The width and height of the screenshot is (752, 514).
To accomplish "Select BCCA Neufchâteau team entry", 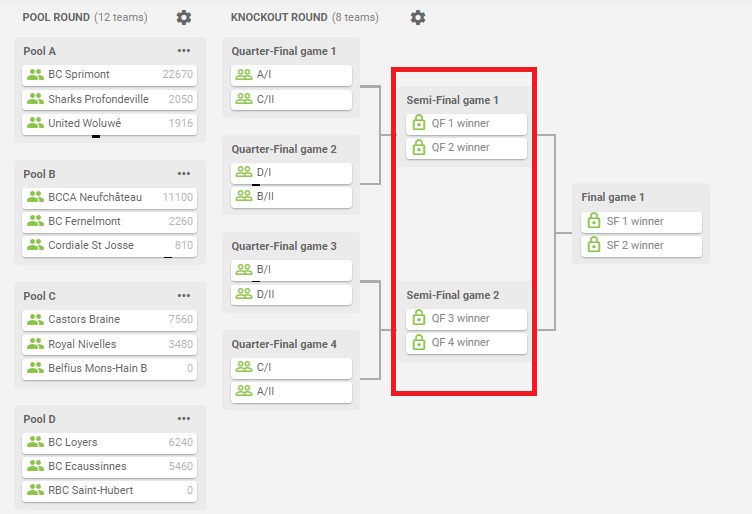I will tap(109, 197).
